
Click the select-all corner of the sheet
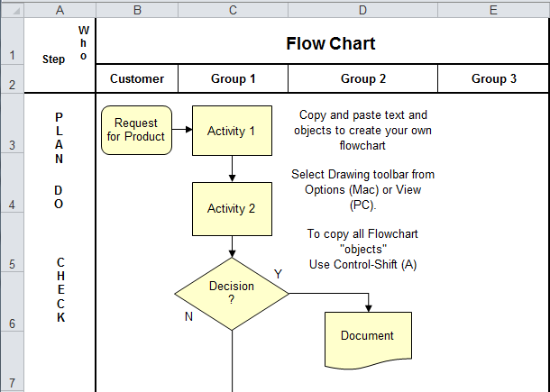pyautogui.click(x=11, y=9)
